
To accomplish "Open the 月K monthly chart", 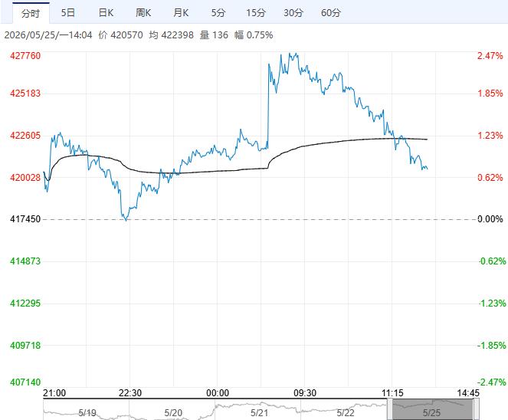I will pyautogui.click(x=181, y=13).
